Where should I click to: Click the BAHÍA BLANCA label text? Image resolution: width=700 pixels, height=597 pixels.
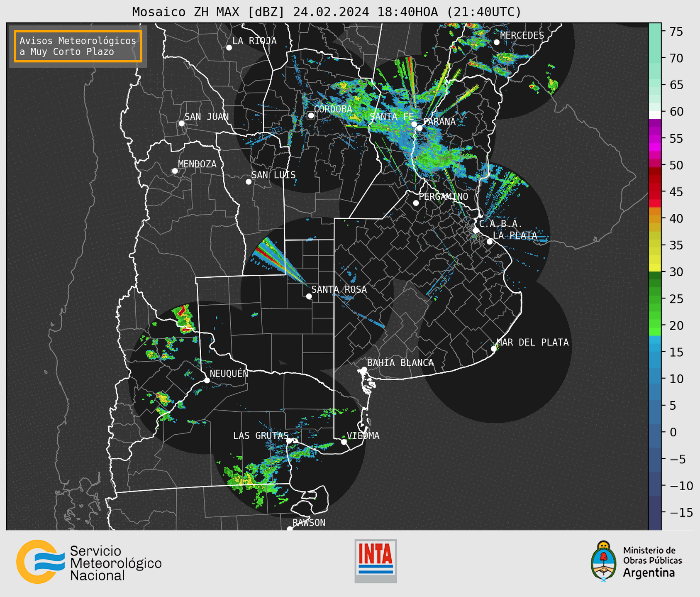(x=400, y=363)
